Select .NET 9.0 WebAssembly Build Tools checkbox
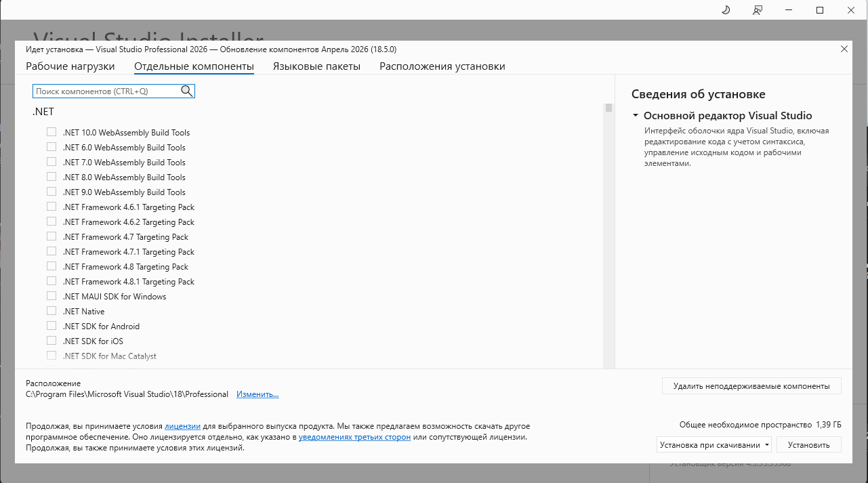Image resolution: width=868 pixels, height=483 pixels. pyautogui.click(x=51, y=192)
